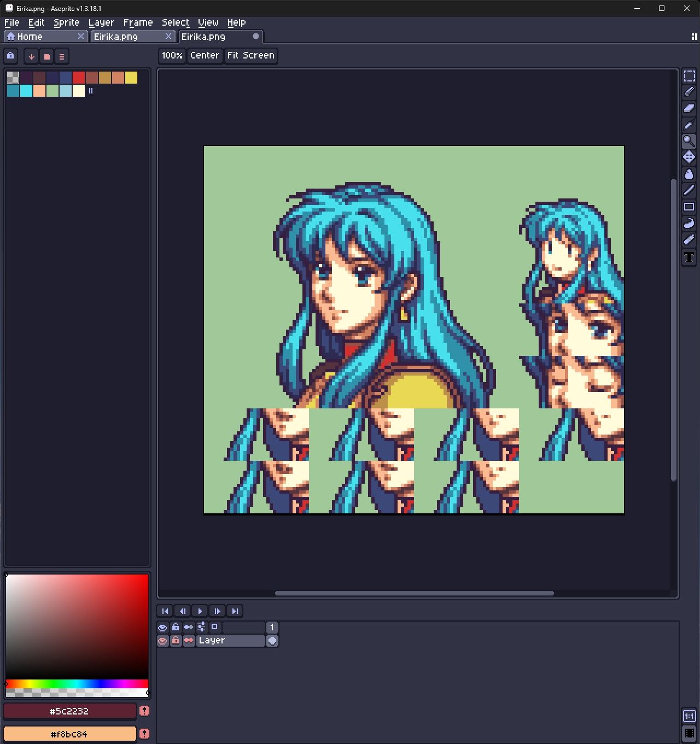This screenshot has width=700, height=744.
Task: Click the background color field #f8bc84
Action: click(x=69, y=734)
